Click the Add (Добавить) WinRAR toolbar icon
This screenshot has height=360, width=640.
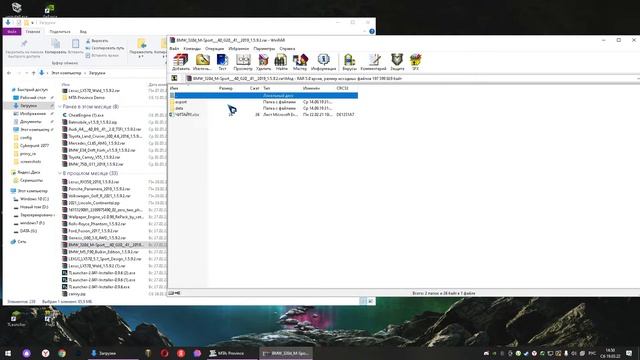pos(180,62)
